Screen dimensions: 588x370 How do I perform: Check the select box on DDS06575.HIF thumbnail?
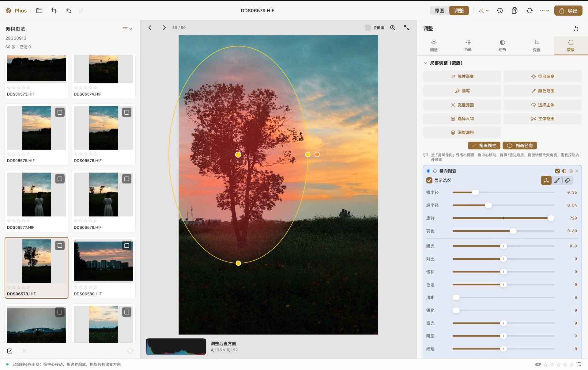(x=60, y=113)
